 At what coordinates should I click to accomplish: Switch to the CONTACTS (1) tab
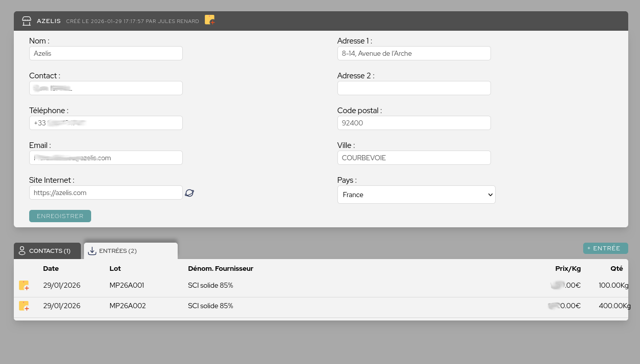48,251
